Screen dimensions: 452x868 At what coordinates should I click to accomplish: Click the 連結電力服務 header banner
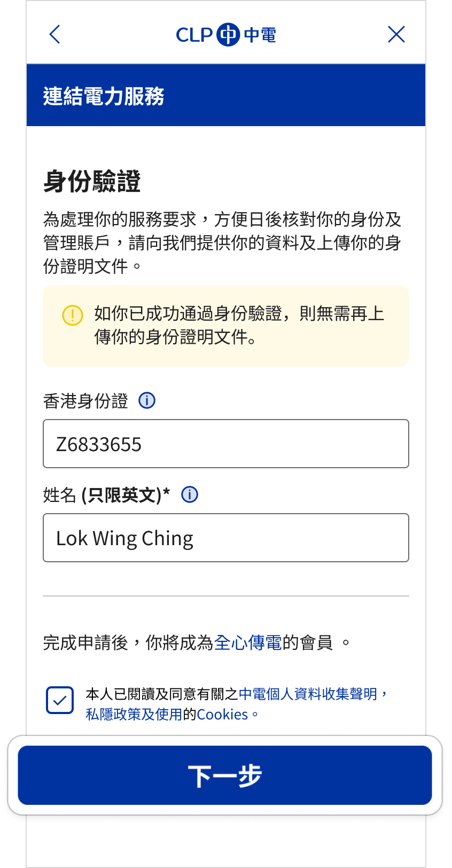[x=226, y=96]
